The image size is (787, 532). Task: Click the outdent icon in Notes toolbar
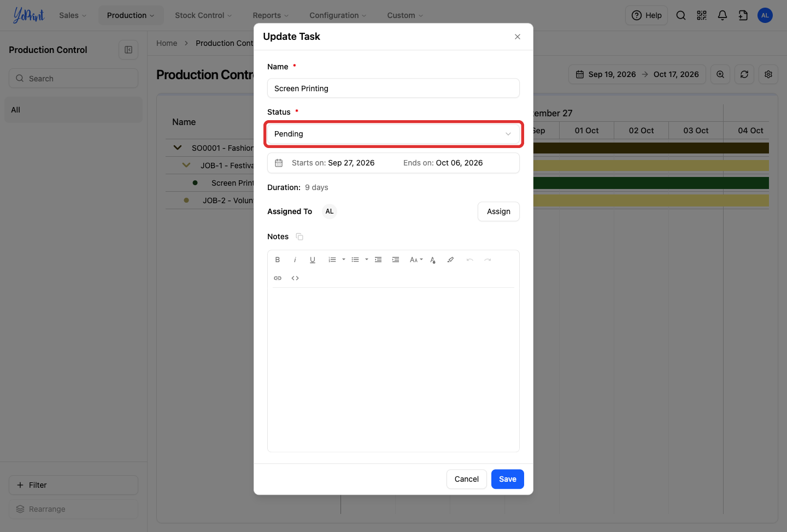pyautogui.click(x=378, y=260)
